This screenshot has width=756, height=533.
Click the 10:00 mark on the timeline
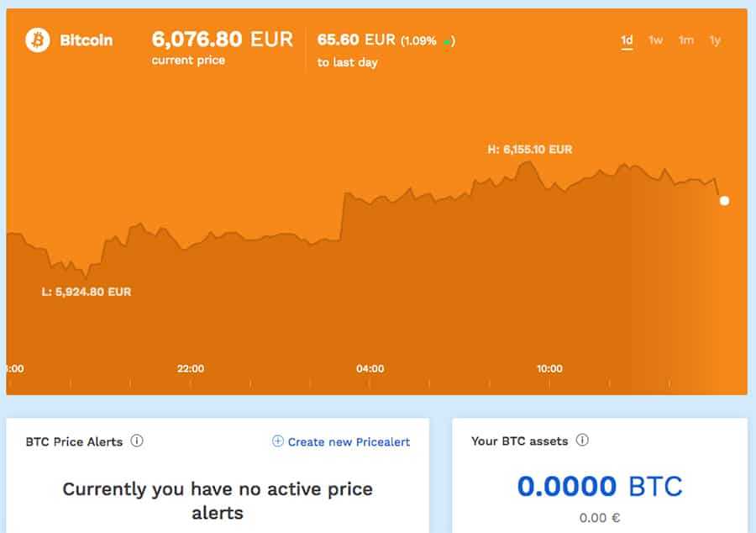(550, 368)
